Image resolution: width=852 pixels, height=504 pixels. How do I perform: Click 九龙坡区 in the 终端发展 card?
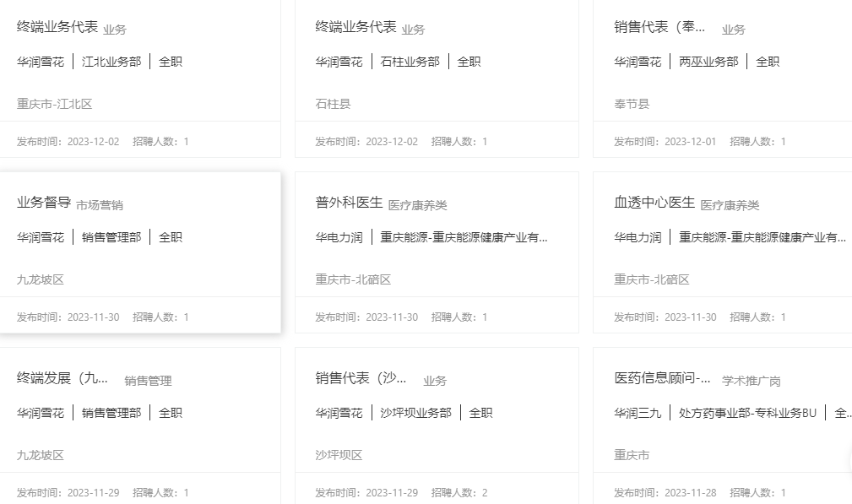click(x=41, y=455)
